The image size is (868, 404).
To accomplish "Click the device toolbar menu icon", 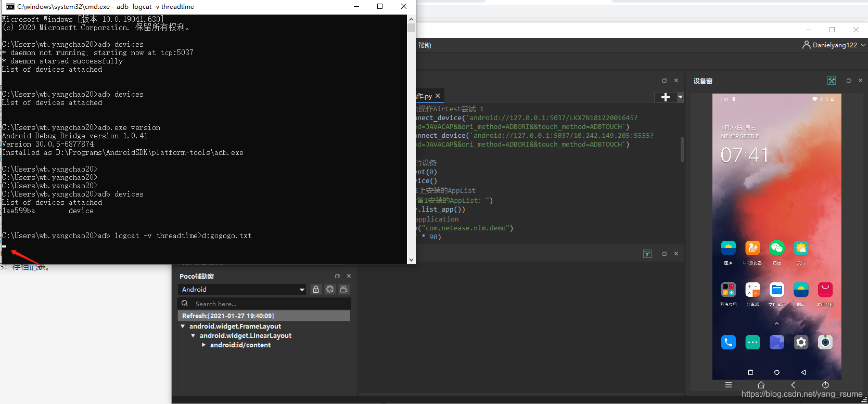I will pyautogui.click(x=729, y=385).
